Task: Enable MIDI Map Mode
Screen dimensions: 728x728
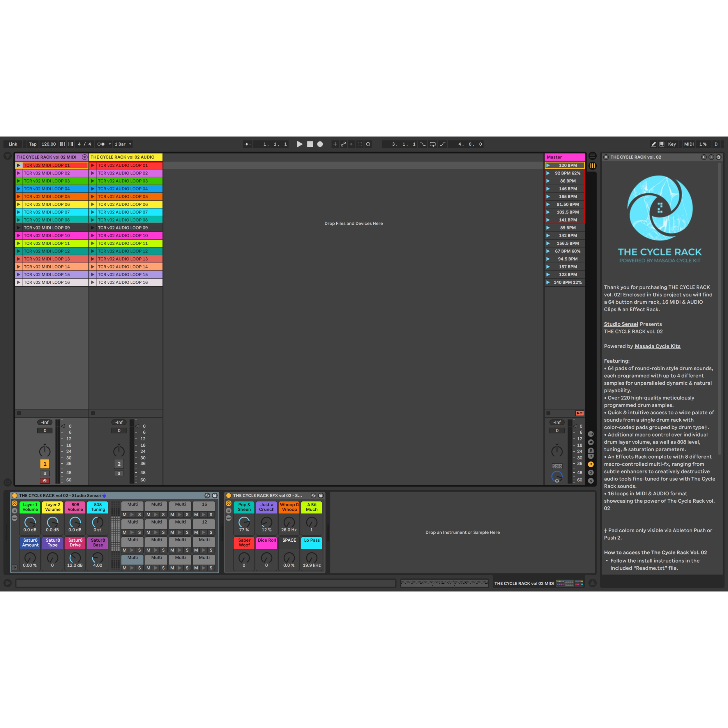Action: [x=689, y=144]
